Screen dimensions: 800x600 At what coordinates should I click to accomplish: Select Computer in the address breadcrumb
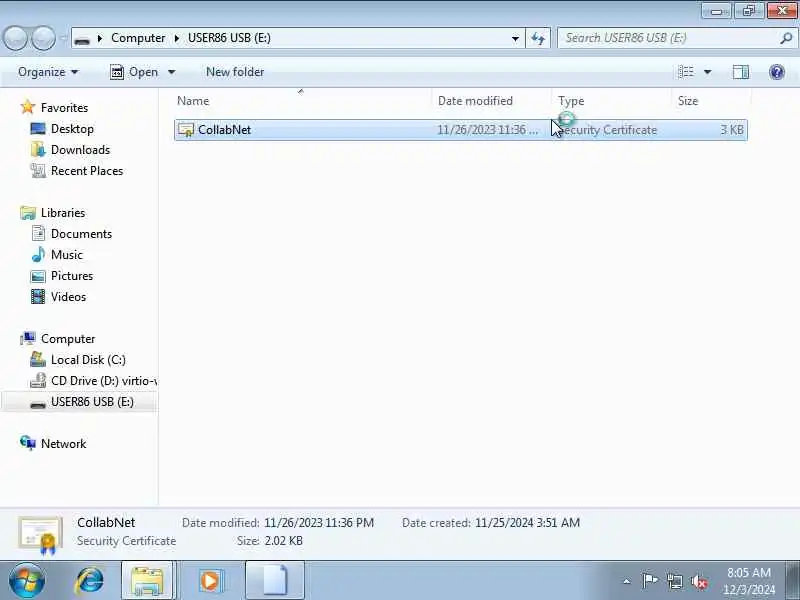click(138, 38)
